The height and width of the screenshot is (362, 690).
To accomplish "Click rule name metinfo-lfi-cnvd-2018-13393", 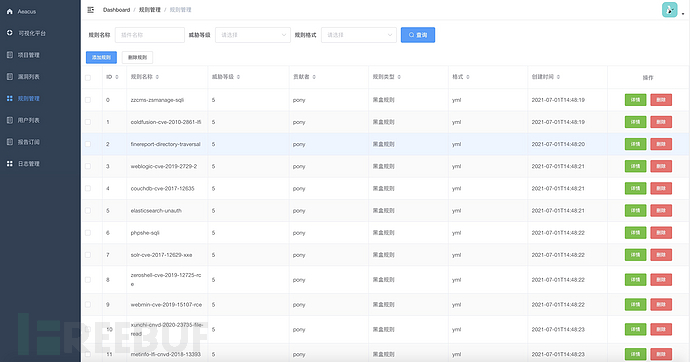I will (165, 354).
